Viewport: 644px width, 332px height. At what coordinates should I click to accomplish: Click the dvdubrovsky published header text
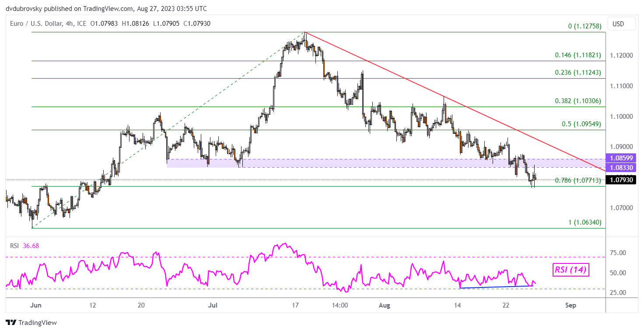coord(106,8)
